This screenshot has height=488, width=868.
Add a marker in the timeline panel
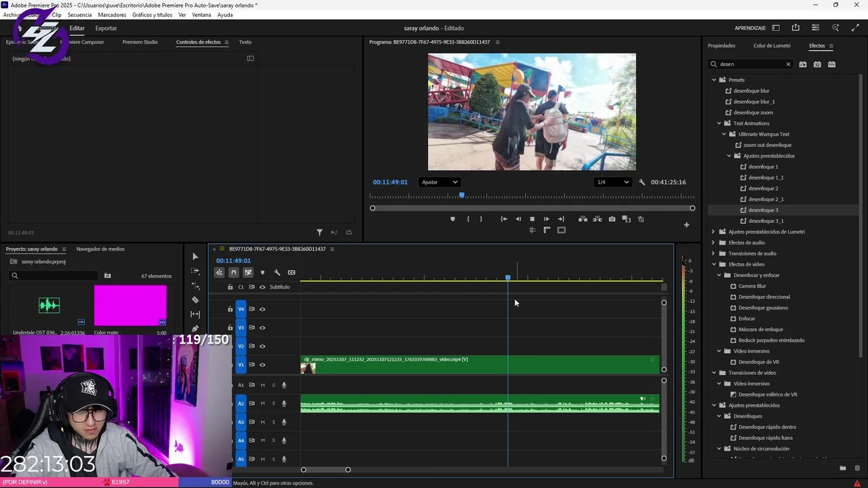[262, 272]
